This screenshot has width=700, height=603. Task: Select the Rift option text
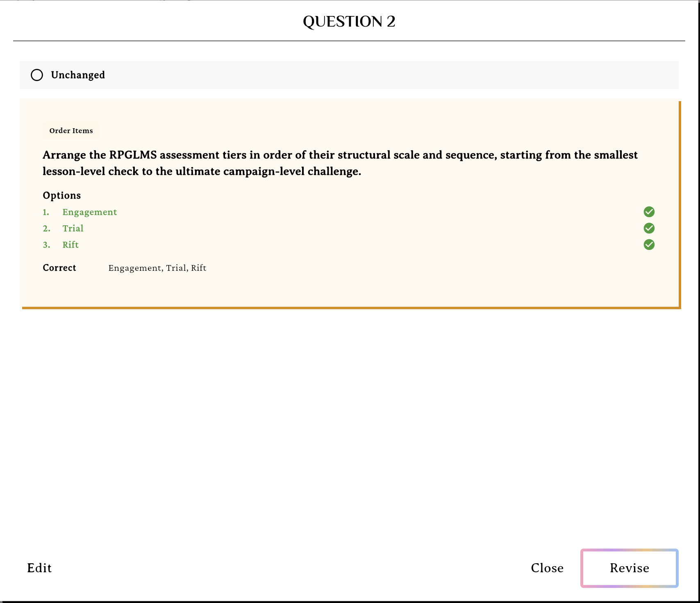click(x=70, y=245)
